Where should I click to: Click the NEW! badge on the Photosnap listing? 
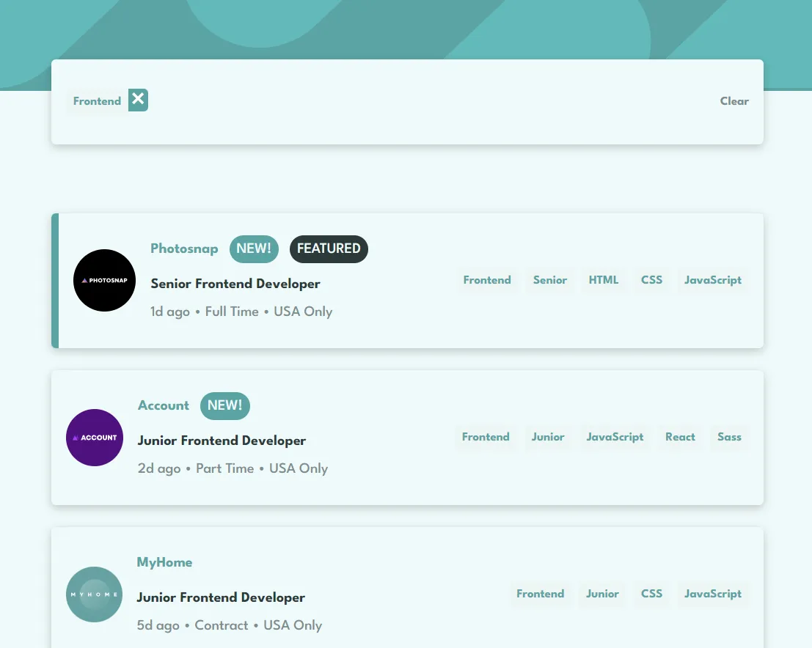[254, 249]
